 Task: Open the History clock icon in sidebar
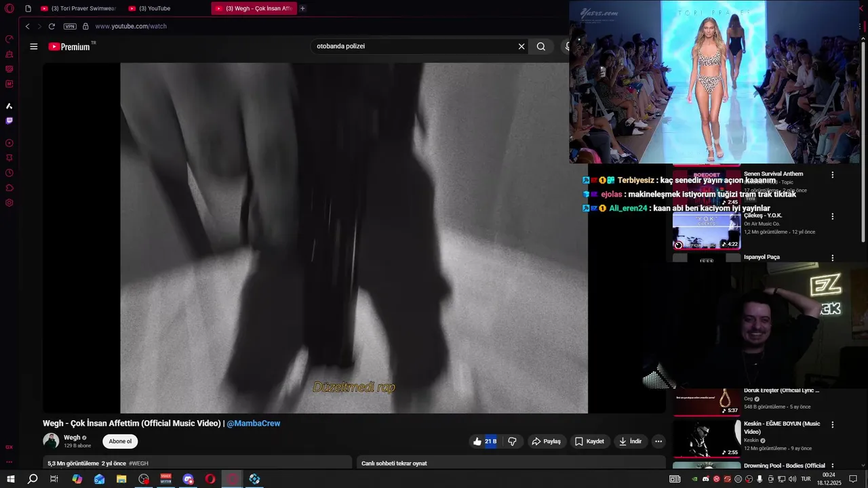tap(9, 173)
